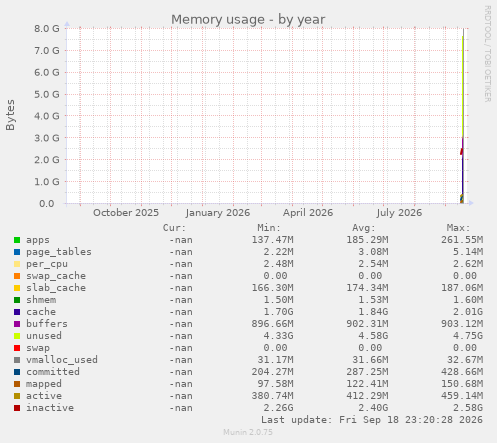
Task: Click the inactive min value 2.26G
Action: click(x=279, y=408)
